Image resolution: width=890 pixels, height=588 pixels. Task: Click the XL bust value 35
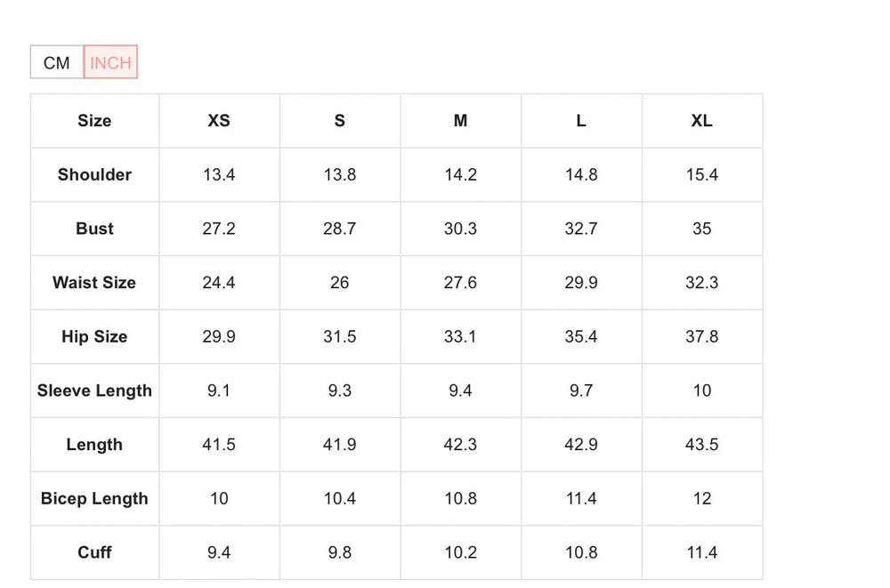(x=701, y=229)
